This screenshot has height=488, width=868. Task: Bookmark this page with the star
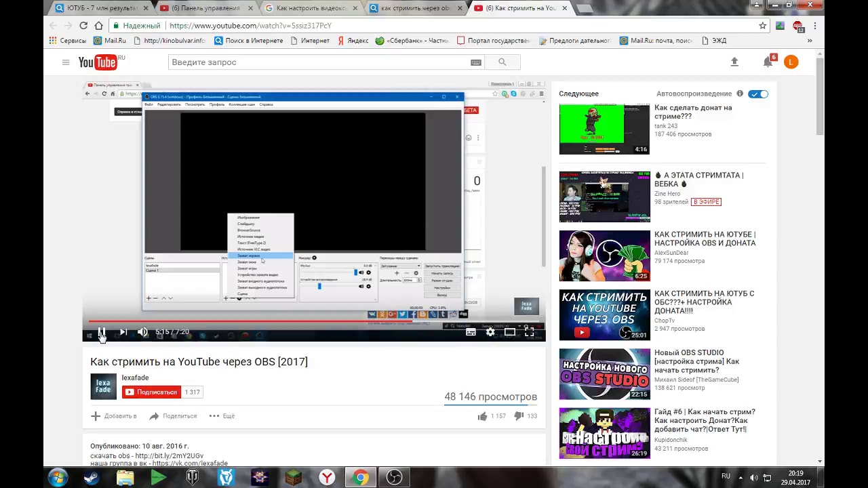click(x=763, y=26)
